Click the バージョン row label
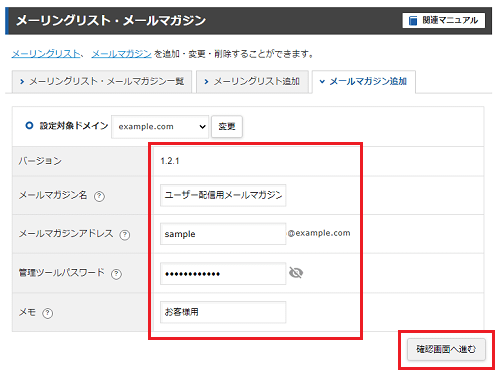The width and height of the screenshot is (500, 379). pos(40,161)
